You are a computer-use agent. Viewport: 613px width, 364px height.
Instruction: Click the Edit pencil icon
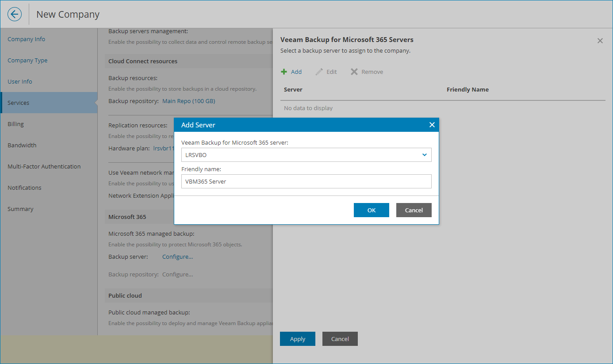[x=319, y=72]
